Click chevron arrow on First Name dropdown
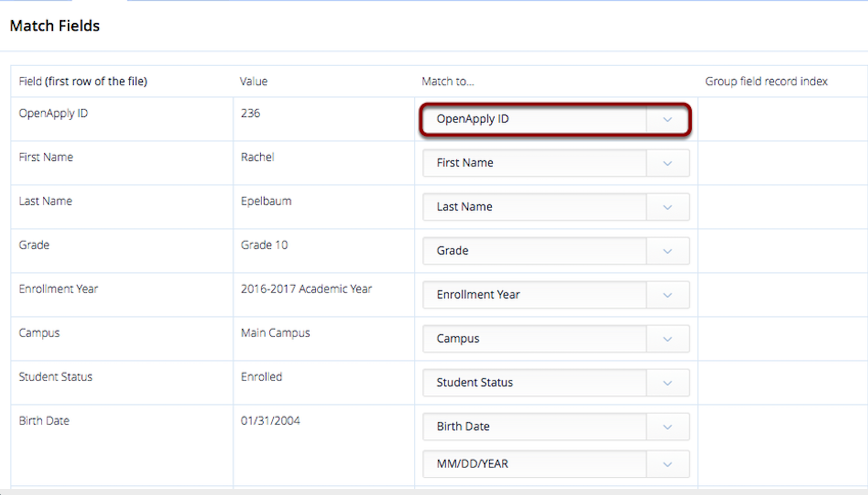The image size is (868, 495). [x=667, y=163]
